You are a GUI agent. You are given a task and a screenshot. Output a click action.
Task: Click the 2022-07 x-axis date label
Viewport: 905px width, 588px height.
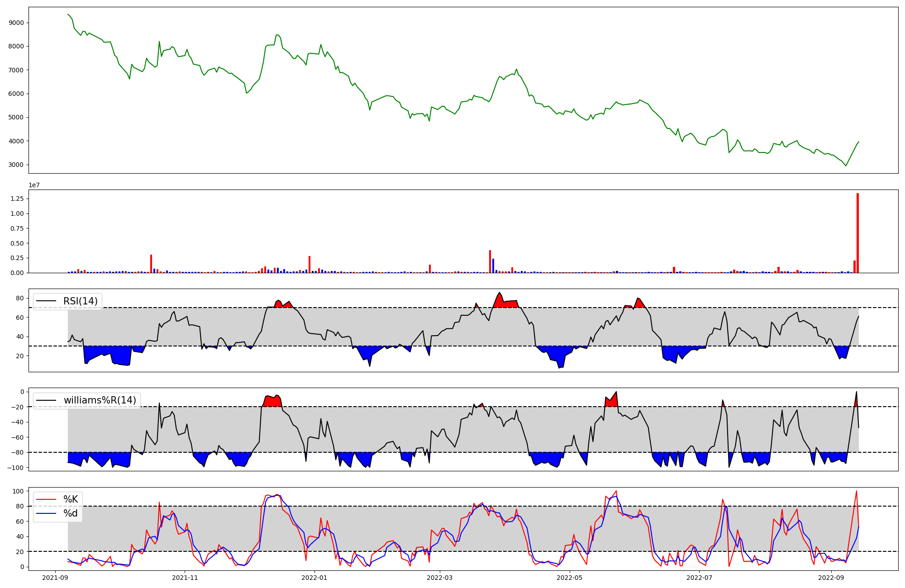(700, 578)
